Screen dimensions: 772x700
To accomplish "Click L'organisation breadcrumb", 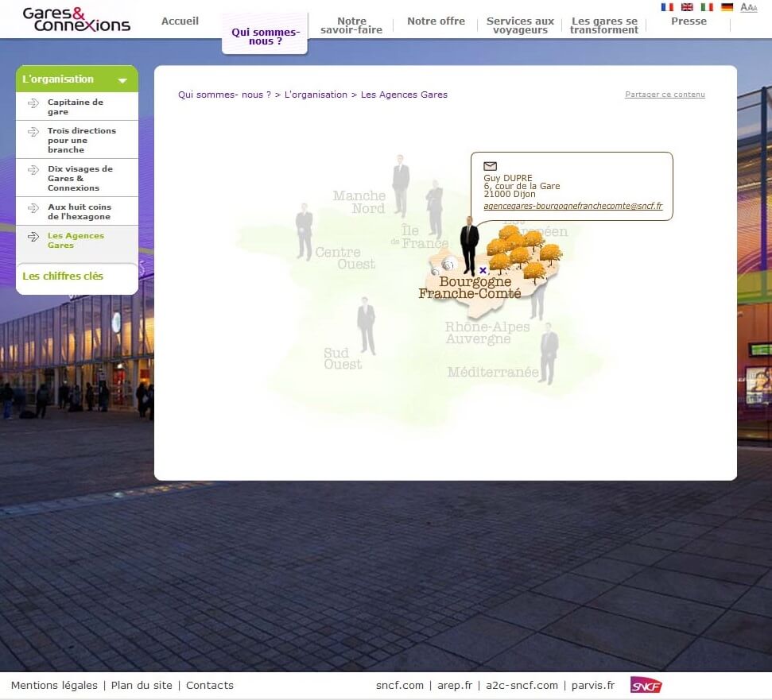I will click(316, 95).
